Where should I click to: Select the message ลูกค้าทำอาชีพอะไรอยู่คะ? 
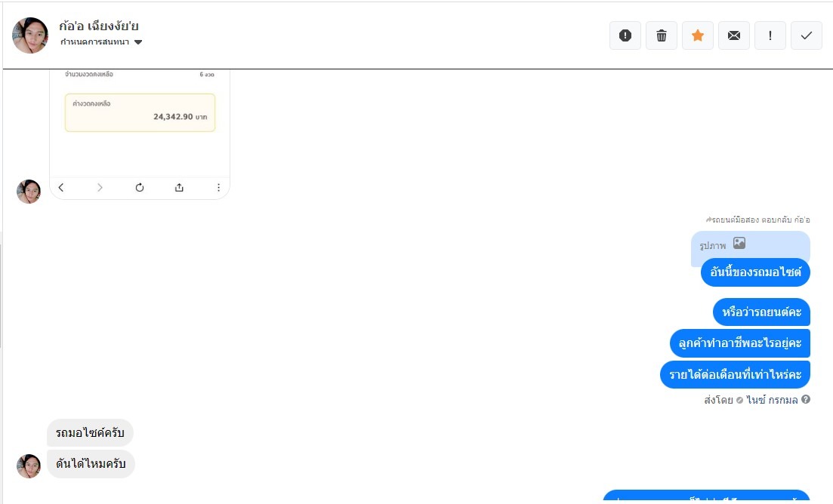(739, 343)
